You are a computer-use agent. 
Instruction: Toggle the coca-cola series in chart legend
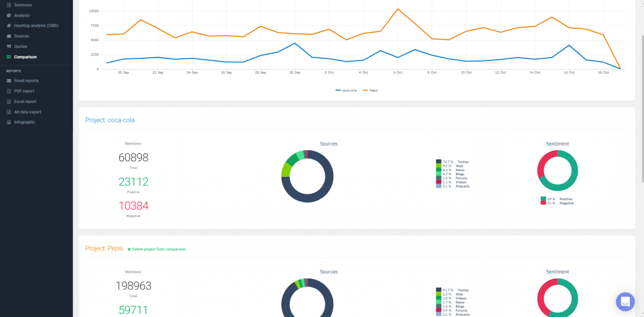click(x=345, y=90)
